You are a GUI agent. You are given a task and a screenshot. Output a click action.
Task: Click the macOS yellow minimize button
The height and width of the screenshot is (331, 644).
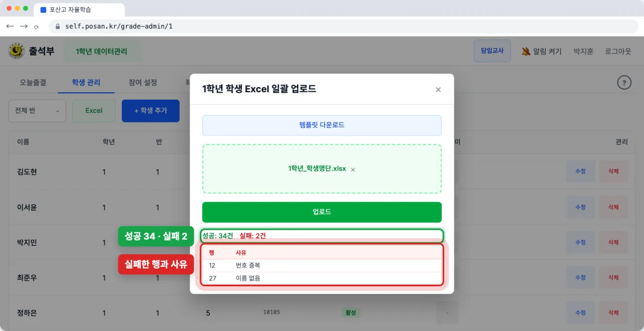tap(18, 9)
